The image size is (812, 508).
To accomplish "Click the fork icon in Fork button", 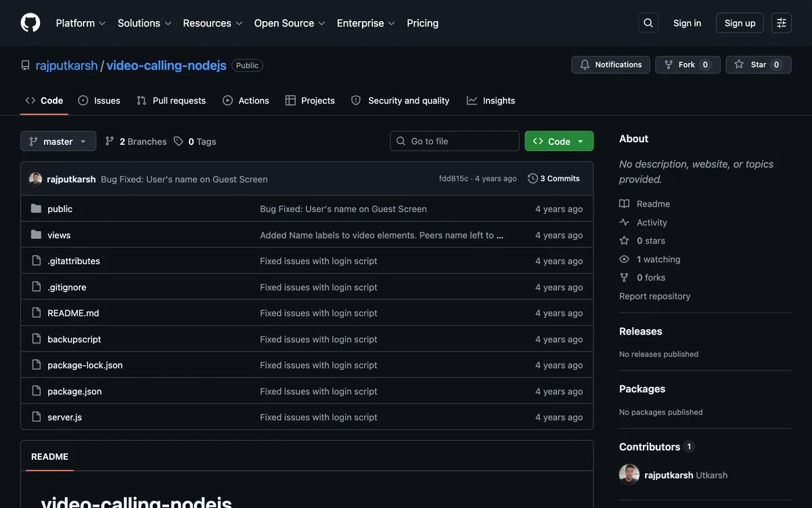I will coord(669,64).
